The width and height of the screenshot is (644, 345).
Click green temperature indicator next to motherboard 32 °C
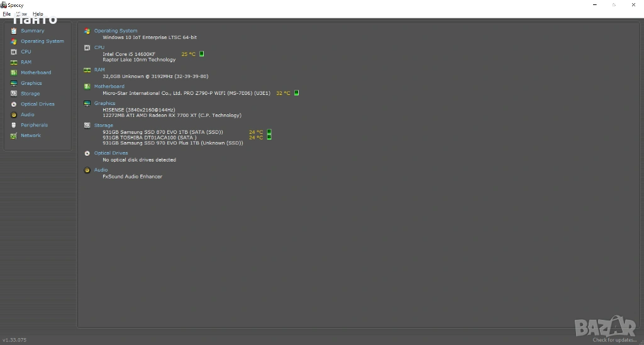pyautogui.click(x=297, y=93)
